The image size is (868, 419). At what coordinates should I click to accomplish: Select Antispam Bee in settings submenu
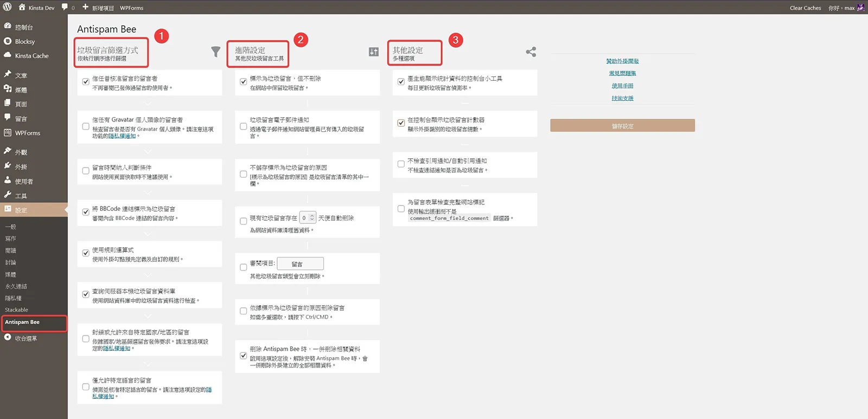tap(22, 322)
